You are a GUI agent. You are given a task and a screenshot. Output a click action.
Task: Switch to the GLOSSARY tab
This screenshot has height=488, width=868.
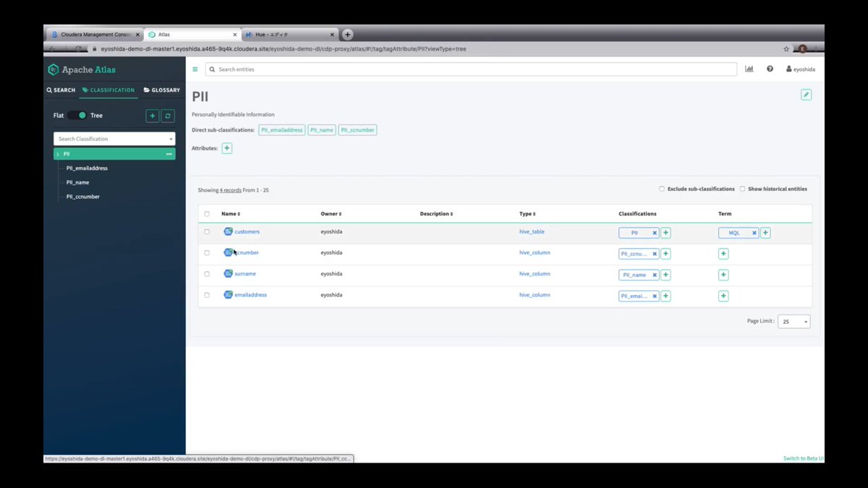pos(162,90)
